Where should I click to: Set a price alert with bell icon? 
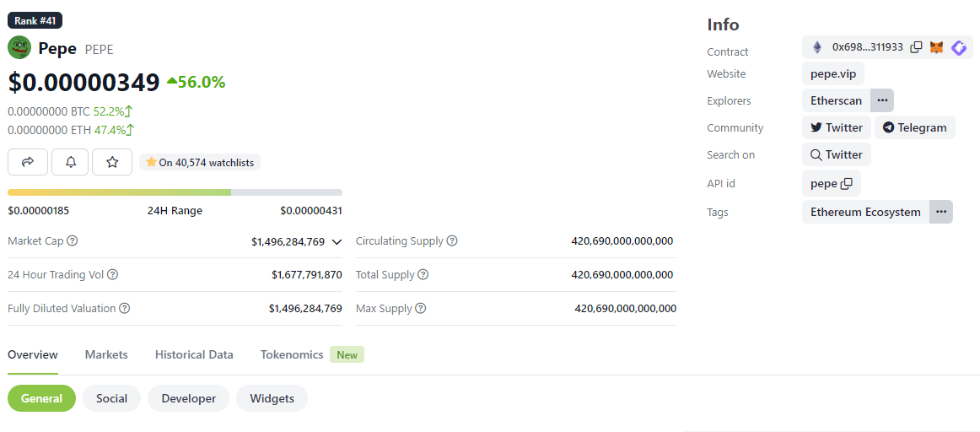[71, 162]
